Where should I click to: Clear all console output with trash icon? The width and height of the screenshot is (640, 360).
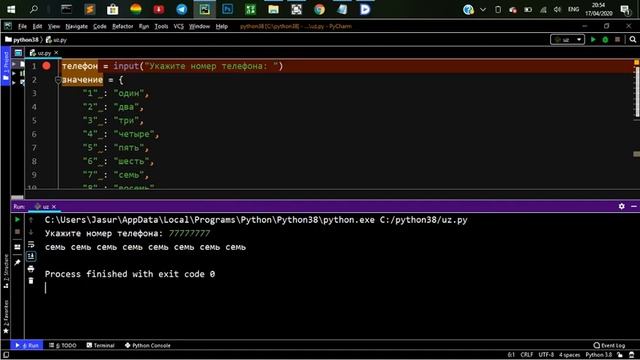(x=31, y=280)
